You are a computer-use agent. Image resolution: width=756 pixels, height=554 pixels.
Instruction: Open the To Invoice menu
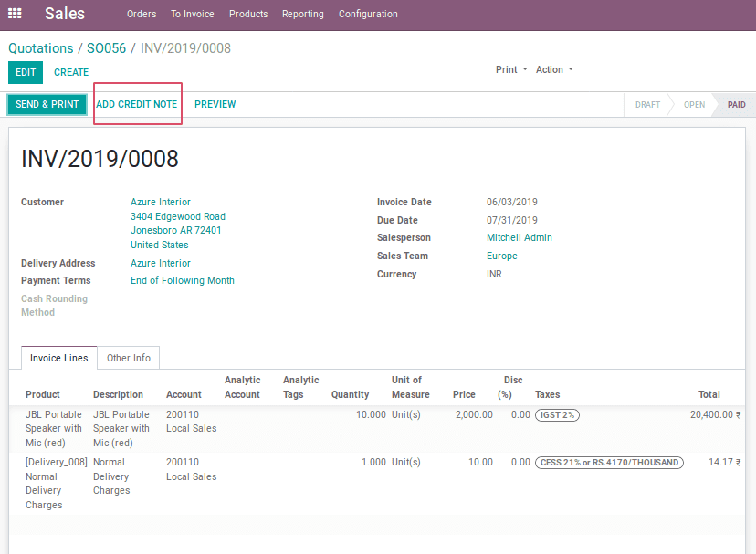click(x=192, y=15)
